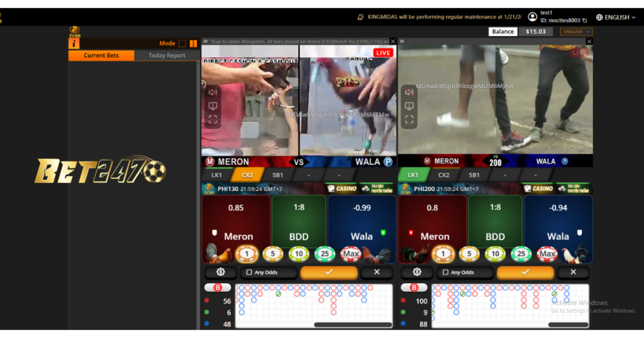This screenshot has width=644, height=338.
Task: Select the 25 chip in the left panel
Action: [325, 254]
